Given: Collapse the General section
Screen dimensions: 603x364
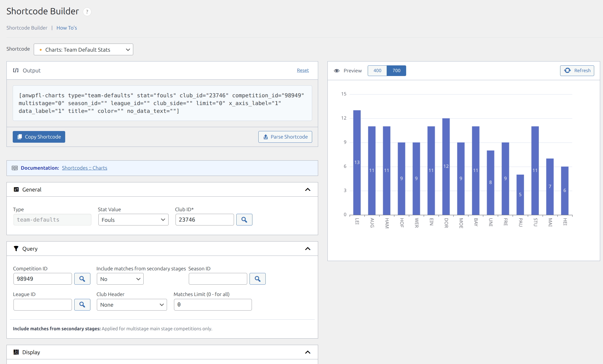Looking at the screenshot, I should [x=307, y=190].
